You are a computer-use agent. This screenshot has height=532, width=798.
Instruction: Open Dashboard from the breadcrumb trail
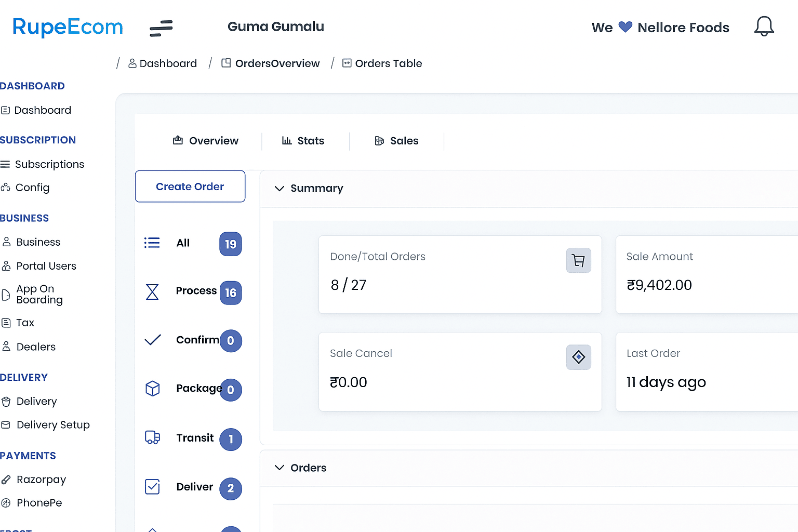(168, 63)
